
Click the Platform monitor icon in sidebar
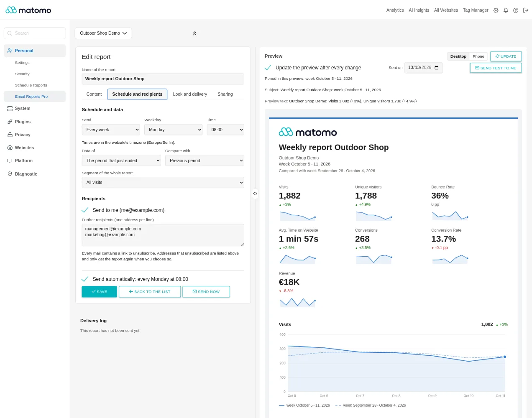click(x=10, y=161)
